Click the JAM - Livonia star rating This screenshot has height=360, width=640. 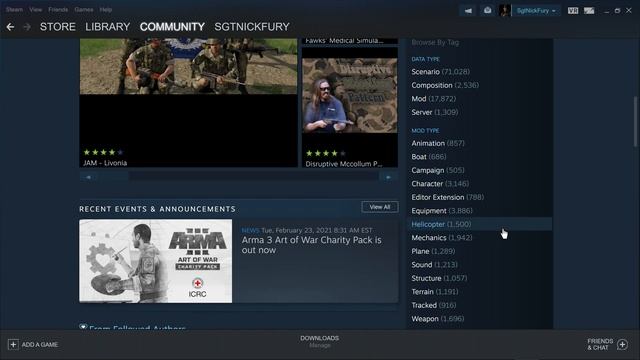coord(103,152)
